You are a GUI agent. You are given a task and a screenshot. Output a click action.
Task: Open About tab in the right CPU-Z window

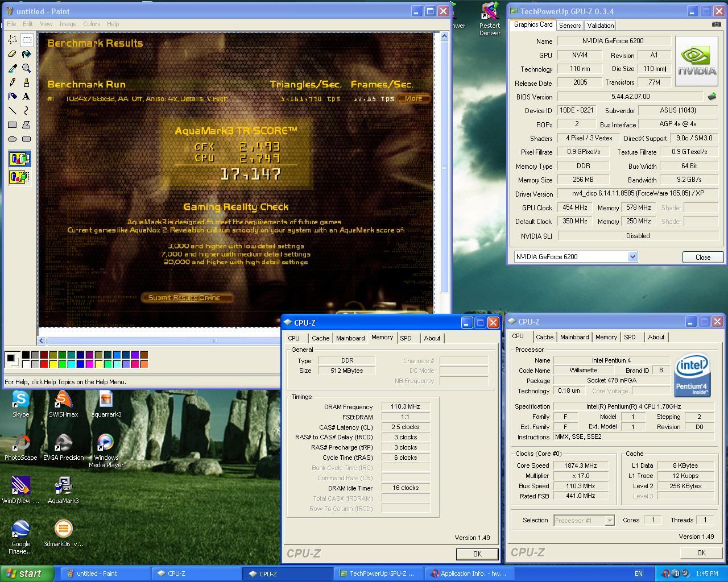click(656, 337)
